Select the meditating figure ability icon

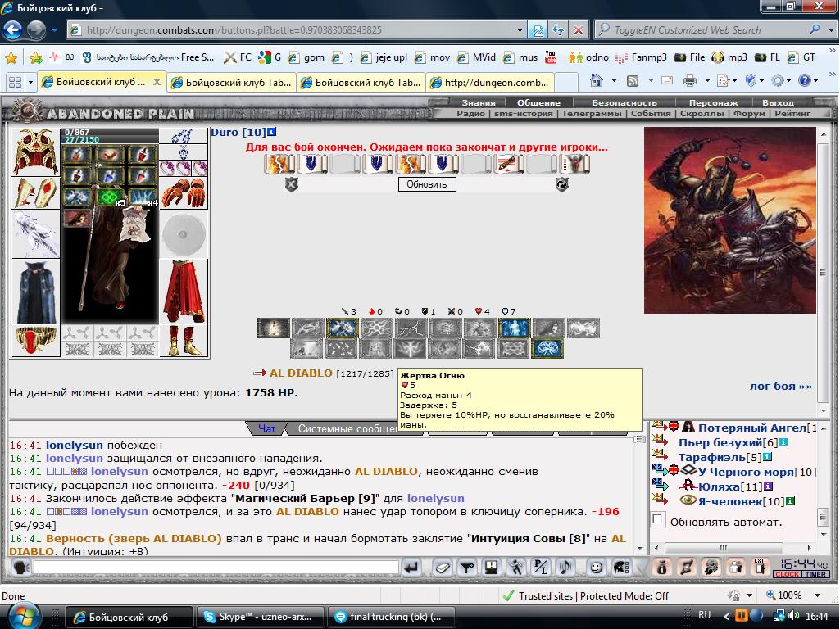click(273, 328)
